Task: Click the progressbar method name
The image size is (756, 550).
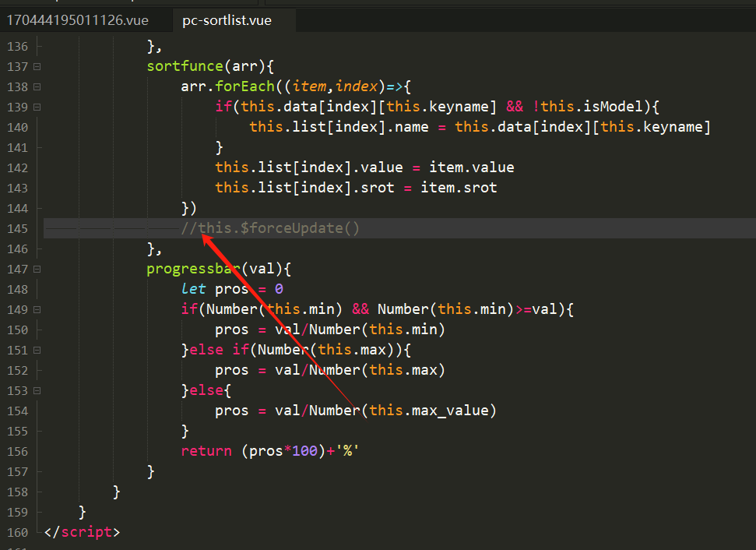Action: pos(194,269)
